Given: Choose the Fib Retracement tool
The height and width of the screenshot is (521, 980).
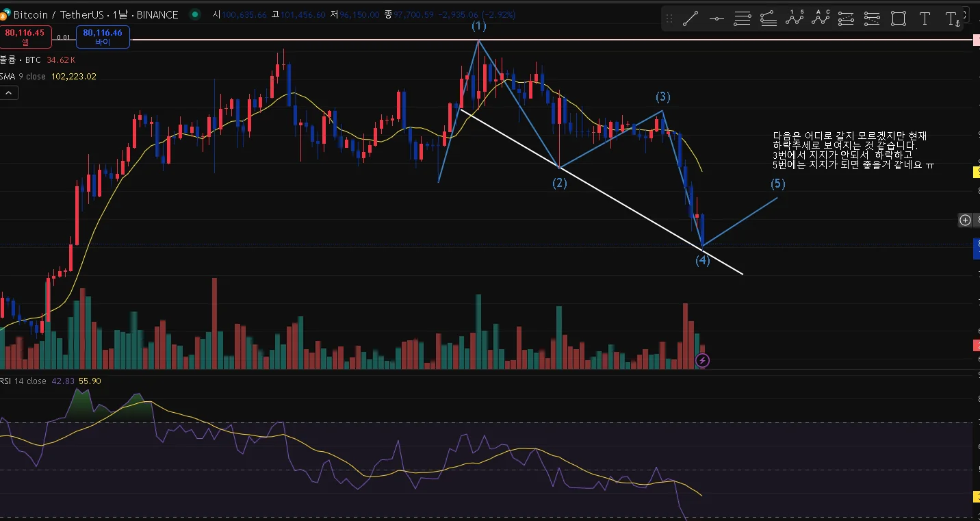Looking at the screenshot, I should 743,19.
